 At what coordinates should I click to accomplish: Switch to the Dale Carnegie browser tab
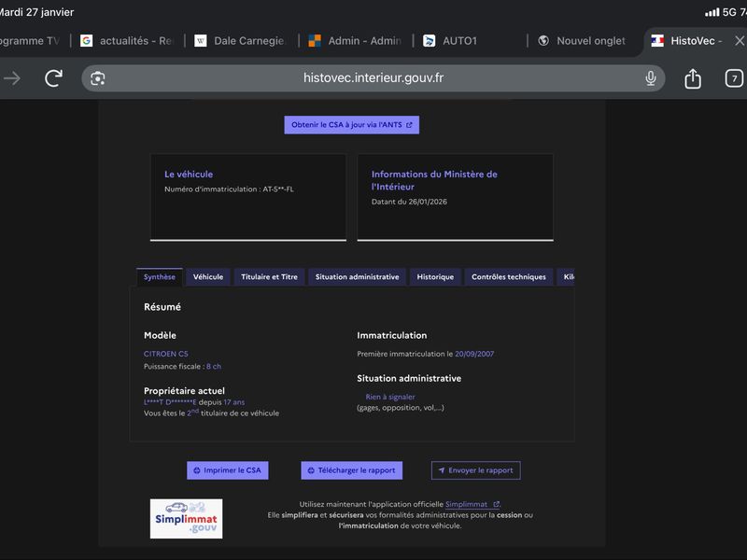coord(242,41)
